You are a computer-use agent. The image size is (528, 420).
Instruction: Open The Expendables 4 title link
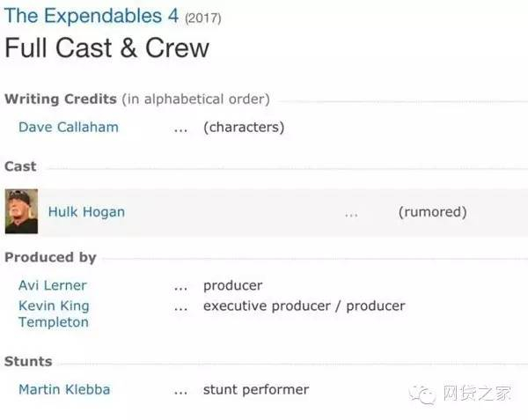[x=92, y=16]
